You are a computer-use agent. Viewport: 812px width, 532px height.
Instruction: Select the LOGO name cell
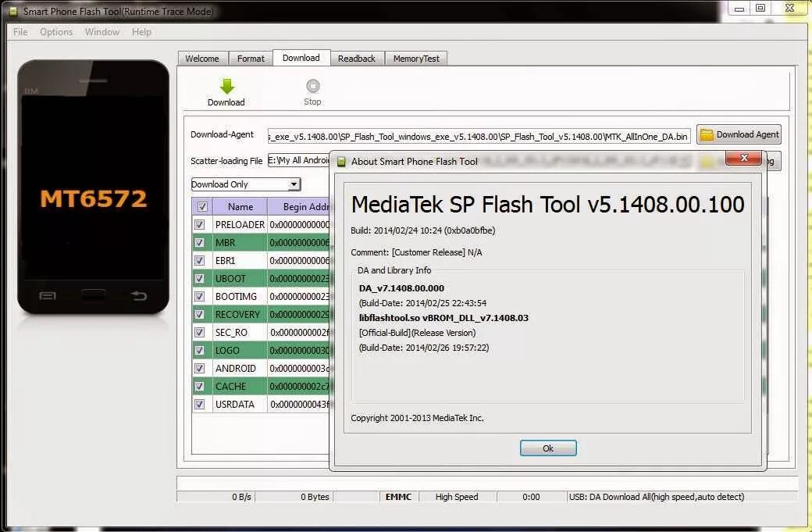click(x=240, y=350)
